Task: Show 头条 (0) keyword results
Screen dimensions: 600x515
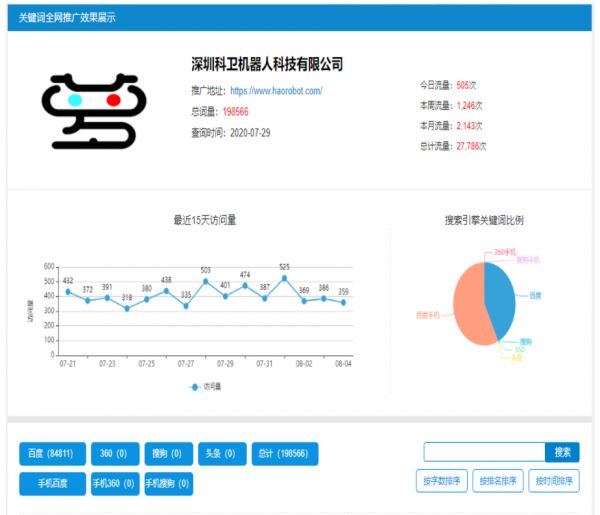Action: (222, 454)
